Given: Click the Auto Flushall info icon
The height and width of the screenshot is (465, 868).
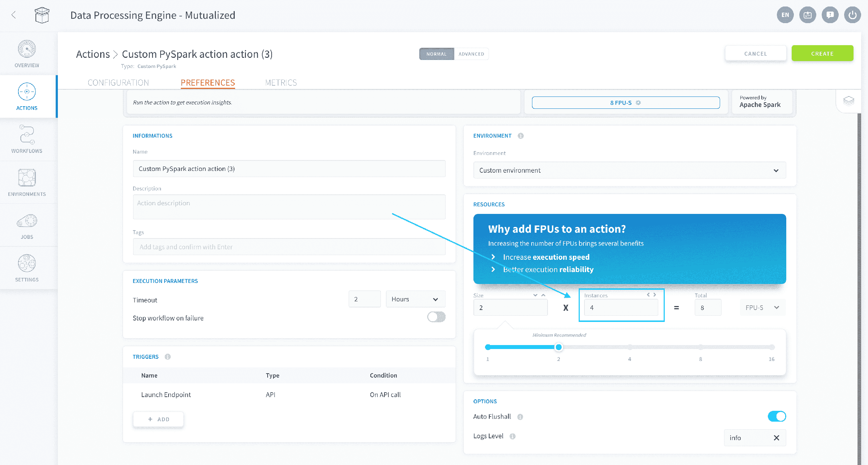Looking at the screenshot, I should click(520, 417).
